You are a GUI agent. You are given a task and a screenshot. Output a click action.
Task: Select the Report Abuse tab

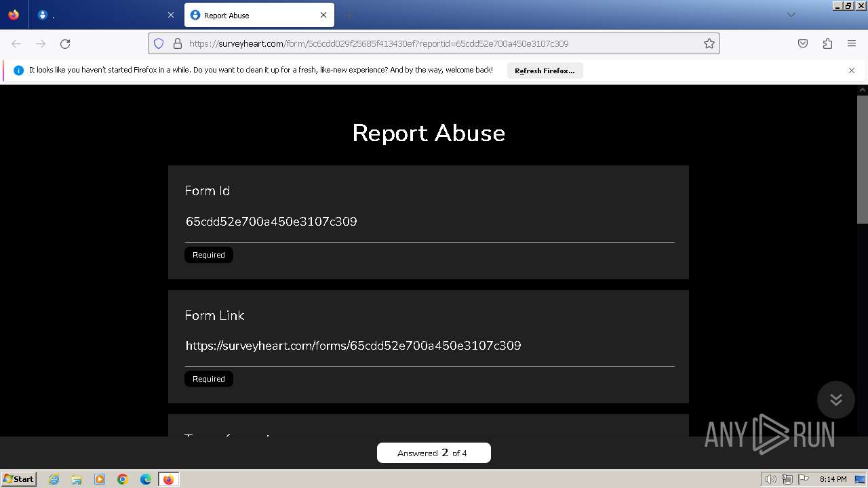pyautogui.click(x=258, y=15)
